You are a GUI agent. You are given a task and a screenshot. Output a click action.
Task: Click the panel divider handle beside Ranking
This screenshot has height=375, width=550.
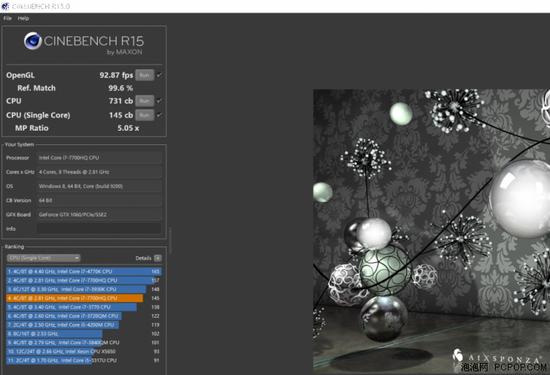[170, 241]
